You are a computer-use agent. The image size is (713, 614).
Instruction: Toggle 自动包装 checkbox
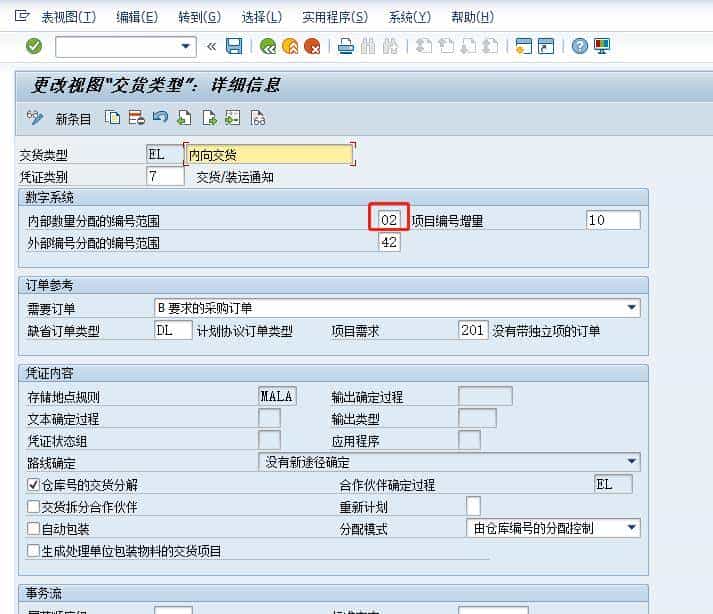(x=33, y=529)
